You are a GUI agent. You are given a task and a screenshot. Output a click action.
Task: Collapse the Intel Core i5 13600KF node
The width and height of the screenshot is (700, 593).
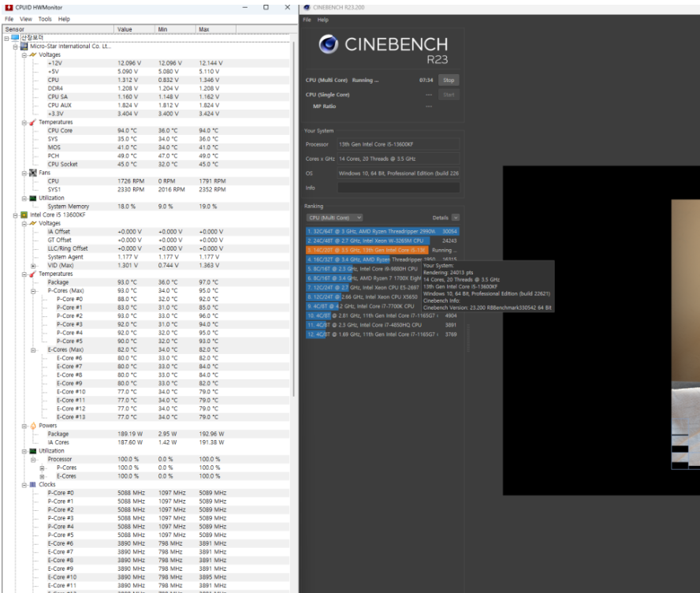coord(16,214)
